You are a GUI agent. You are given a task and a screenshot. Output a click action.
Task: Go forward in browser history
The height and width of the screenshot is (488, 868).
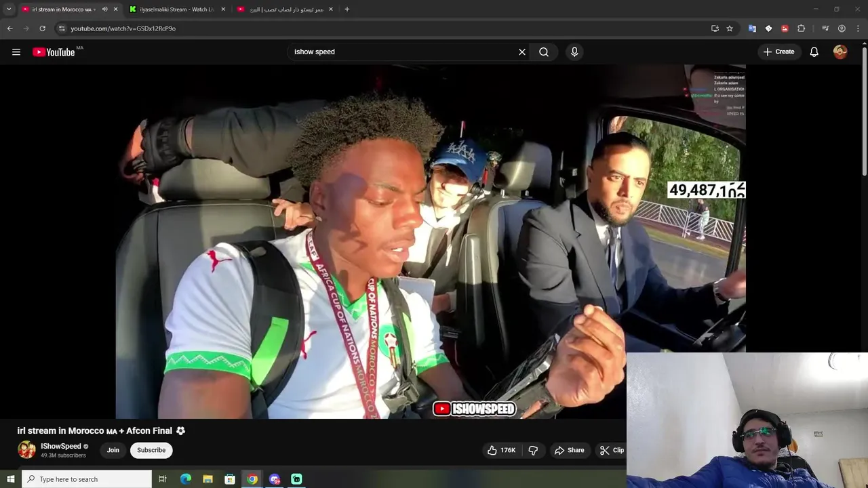click(x=26, y=28)
